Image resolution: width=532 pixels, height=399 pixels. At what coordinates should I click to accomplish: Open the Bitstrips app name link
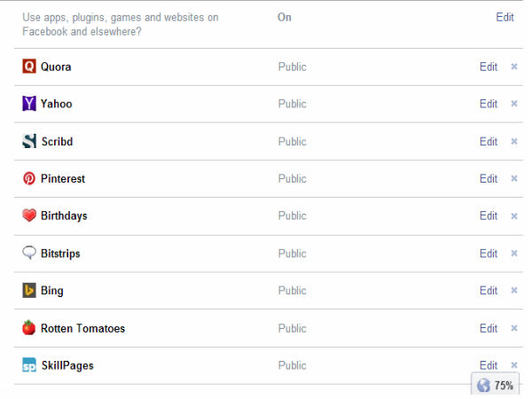[x=60, y=254]
